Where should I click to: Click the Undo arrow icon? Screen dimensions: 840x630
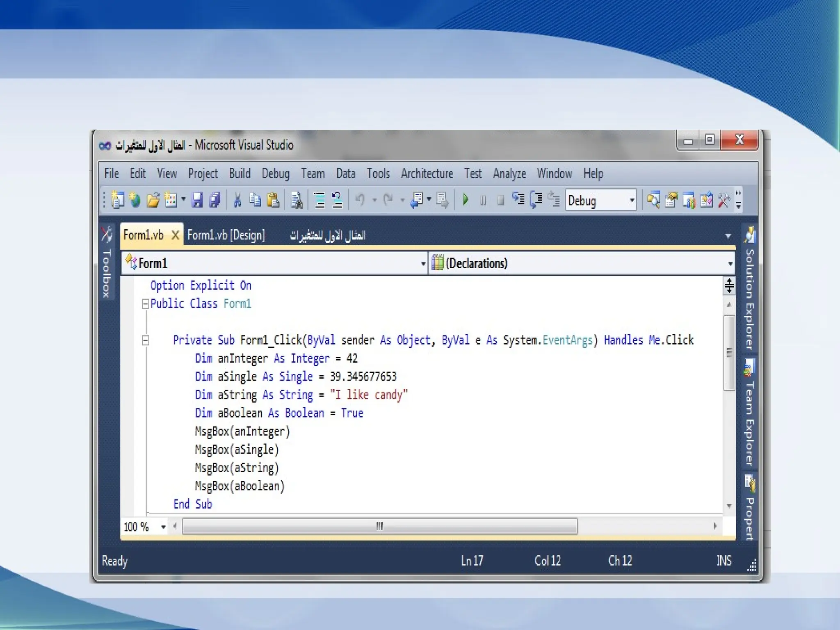pos(360,200)
